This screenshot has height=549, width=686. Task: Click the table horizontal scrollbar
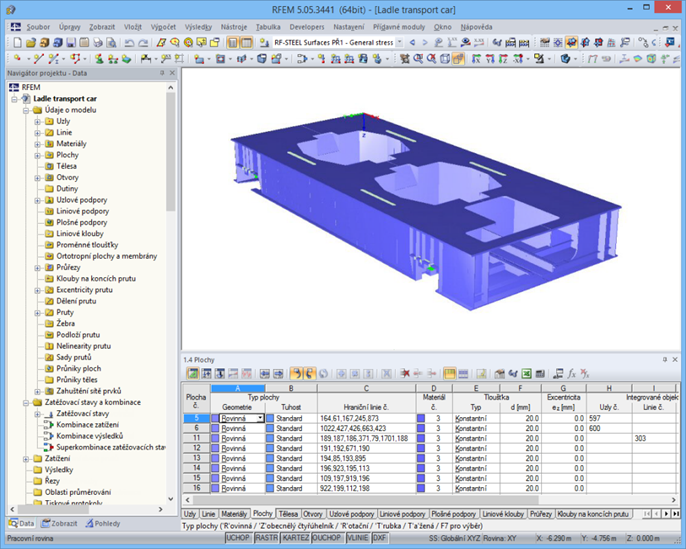[365, 500]
